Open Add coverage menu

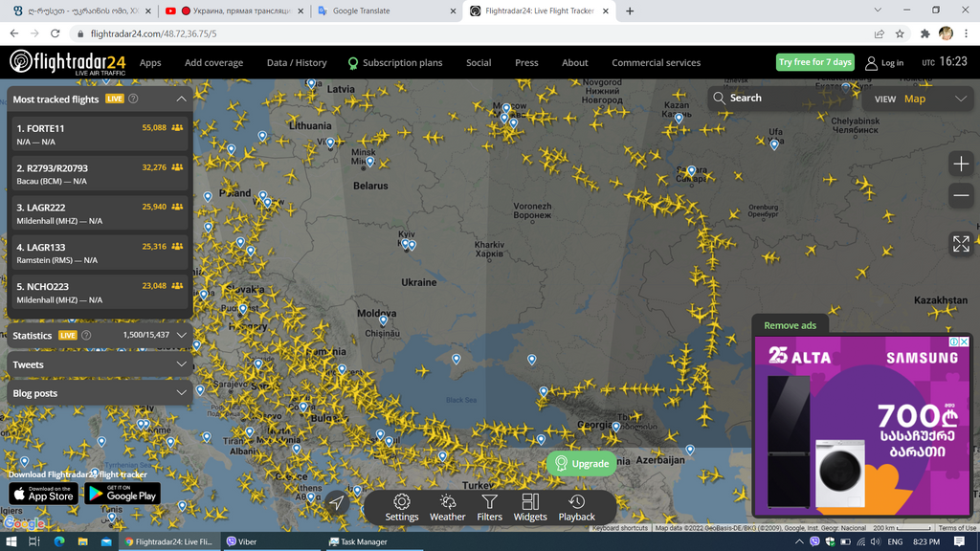[213, 62]
